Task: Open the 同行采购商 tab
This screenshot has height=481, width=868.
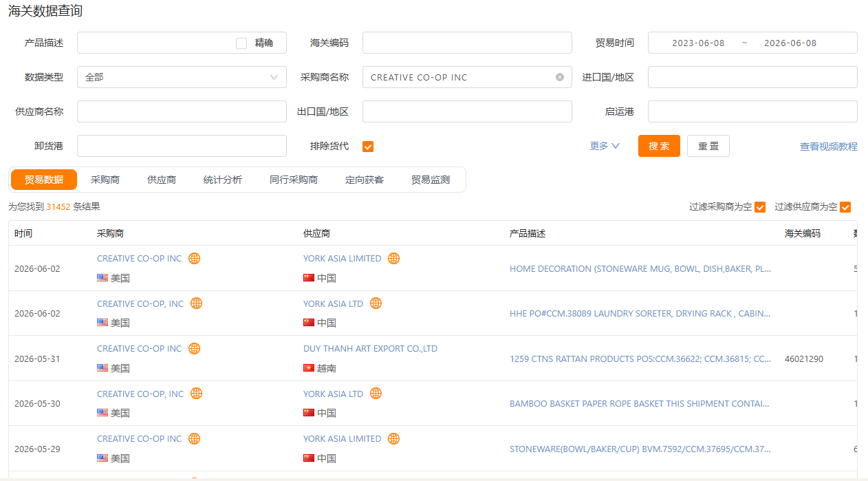Action: pyautogui.click(x=294, y=180)
